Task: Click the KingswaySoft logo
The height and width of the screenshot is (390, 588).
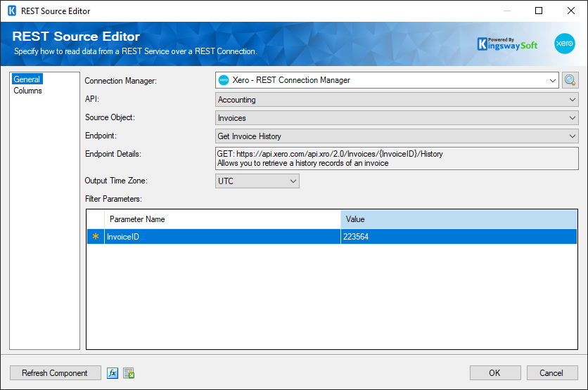Action: 507,44
